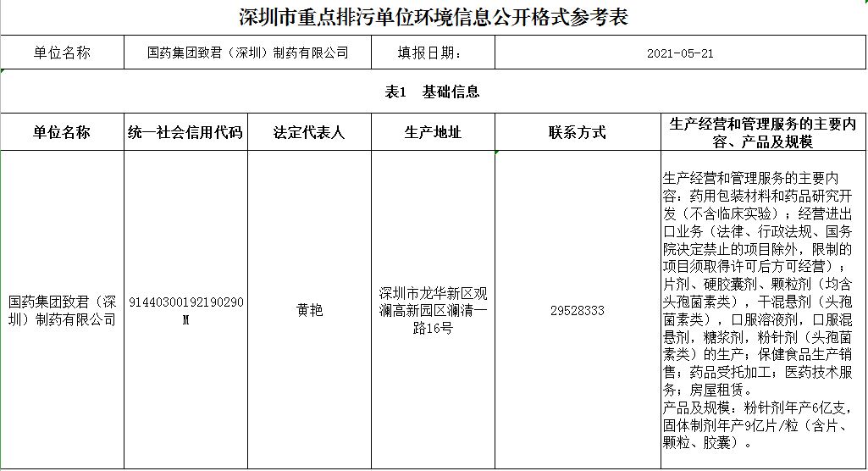Click the 法定代表人 column header

pyautogui.click(x=309, y=133)
